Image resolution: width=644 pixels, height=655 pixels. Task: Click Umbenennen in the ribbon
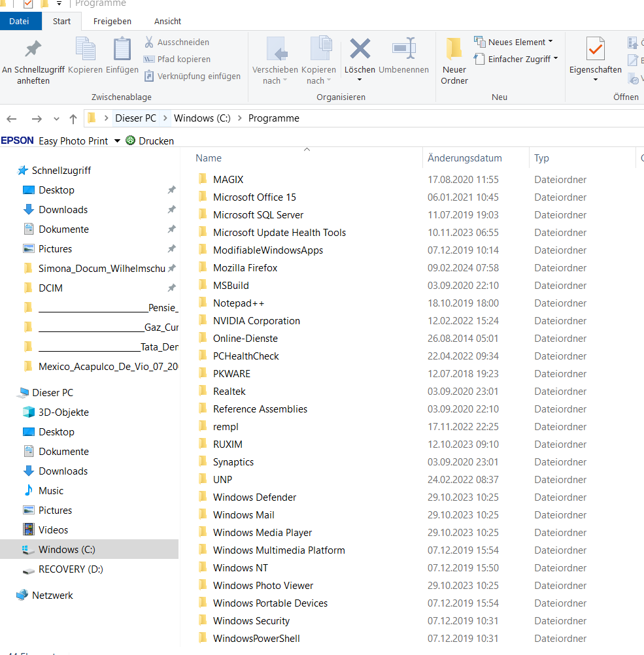(403, 56)
